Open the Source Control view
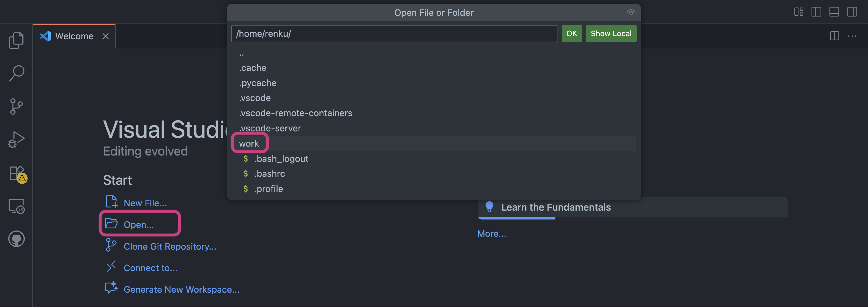This screenshot has height=307, width=868. point(16,106)
